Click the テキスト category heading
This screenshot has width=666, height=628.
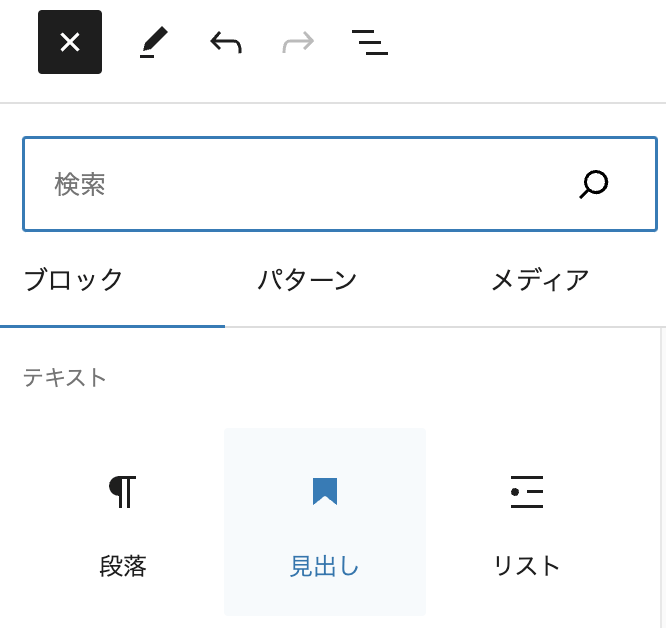65,377
